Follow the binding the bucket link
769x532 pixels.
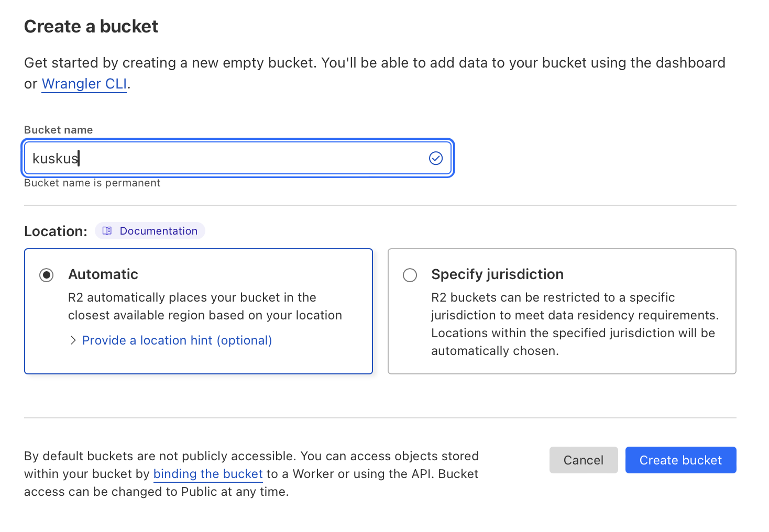pos(207,474)
